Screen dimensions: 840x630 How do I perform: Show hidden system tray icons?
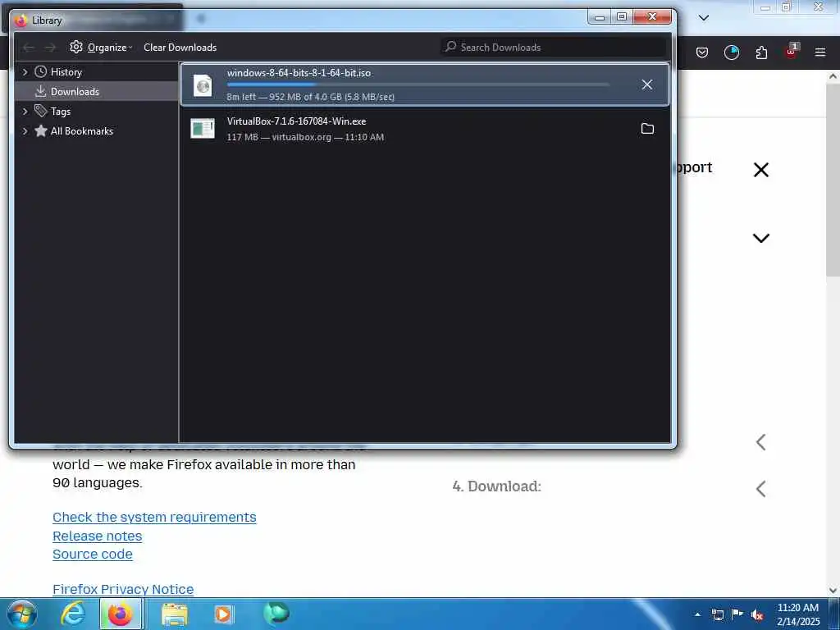(697, 615)
